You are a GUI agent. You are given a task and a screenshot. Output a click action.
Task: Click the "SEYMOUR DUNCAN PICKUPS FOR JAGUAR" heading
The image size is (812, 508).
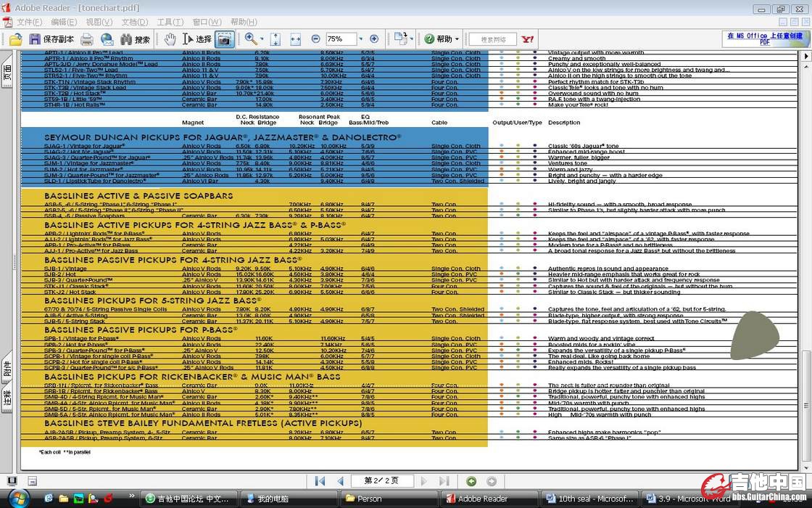pyautogui.click(x=223, y=137)
